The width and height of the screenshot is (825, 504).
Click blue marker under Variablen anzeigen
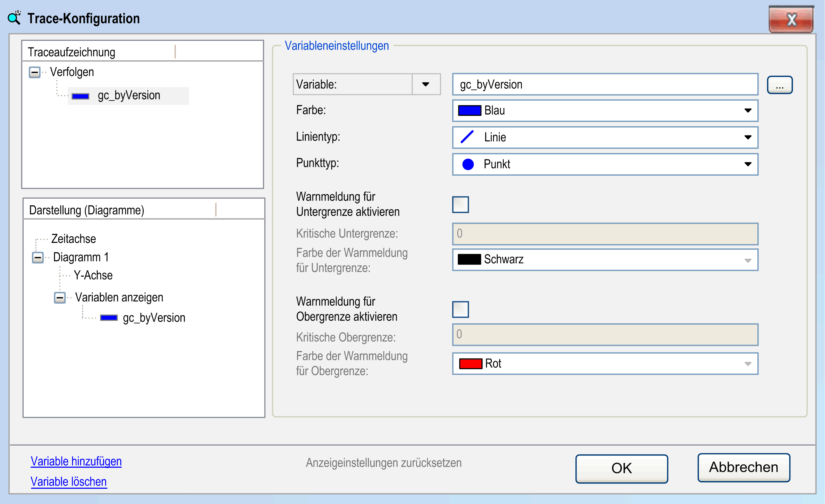click(109, 318)
